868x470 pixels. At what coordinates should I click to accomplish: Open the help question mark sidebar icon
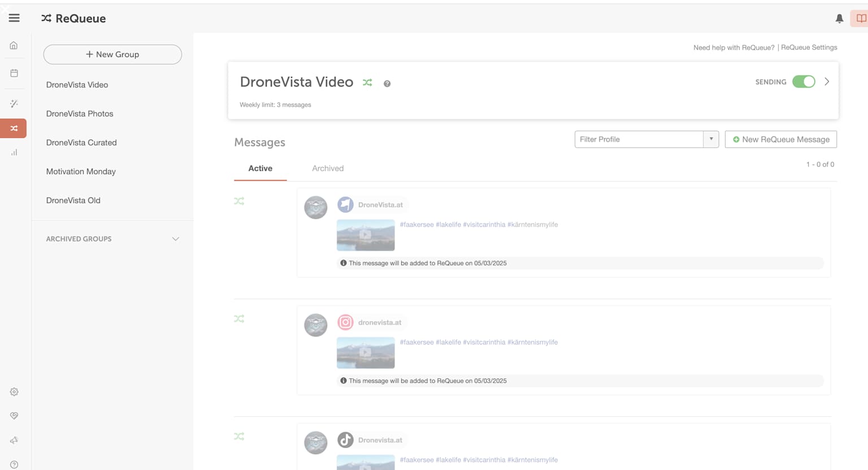[x=14, y=464]
